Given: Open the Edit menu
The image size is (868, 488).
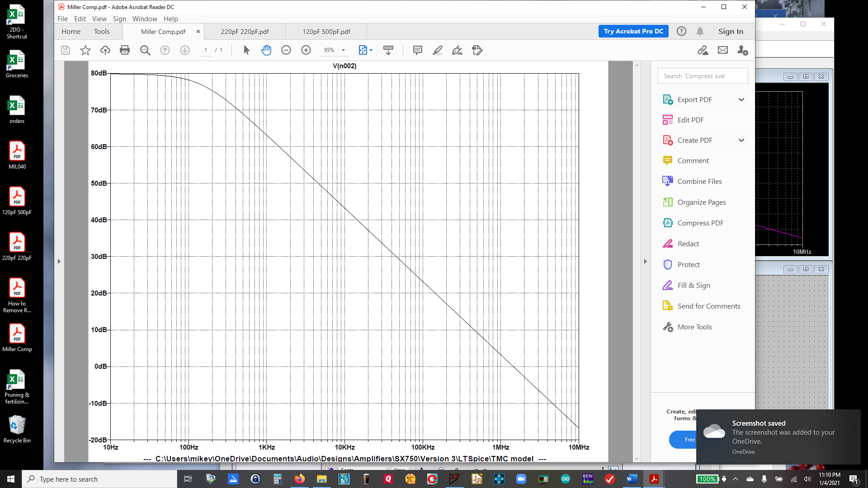Looking at the screenshot, I should click(80, 19).
